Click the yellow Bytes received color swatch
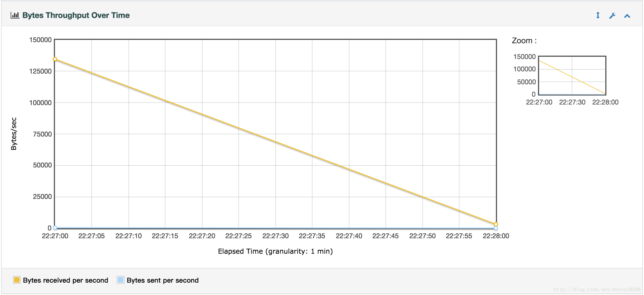Image resolution: width=644 pixels, height=295 pixels. [17, 280]
